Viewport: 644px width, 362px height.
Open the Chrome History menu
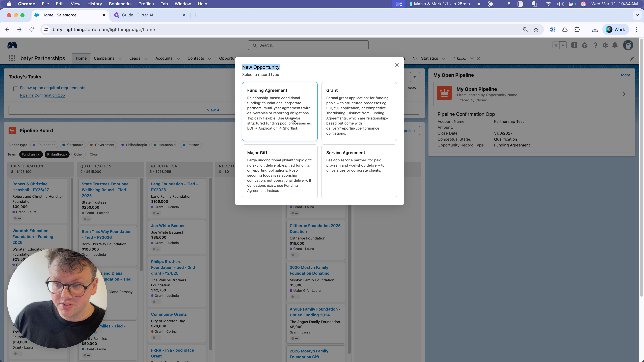point(94,4)
